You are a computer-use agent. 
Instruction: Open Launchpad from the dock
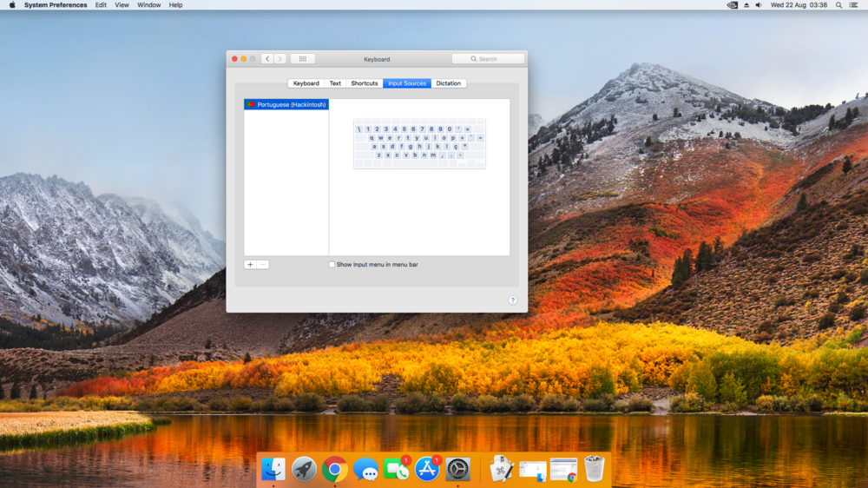(304, 469)
